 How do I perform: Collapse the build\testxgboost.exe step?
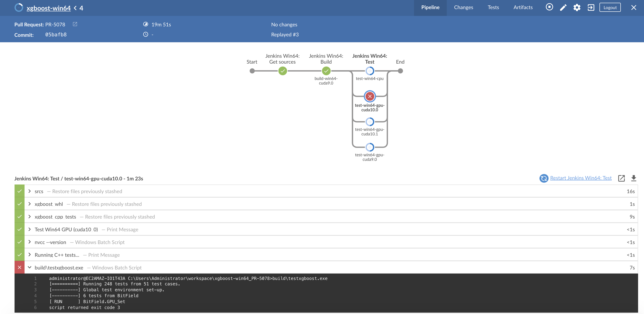pyautogui.click(x=30, y=267)
